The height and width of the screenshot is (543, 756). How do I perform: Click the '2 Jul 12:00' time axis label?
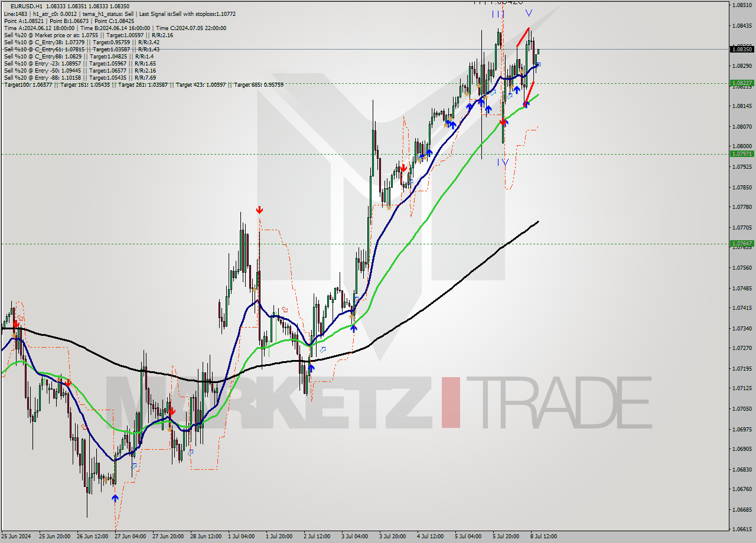(x=318, y=537)
